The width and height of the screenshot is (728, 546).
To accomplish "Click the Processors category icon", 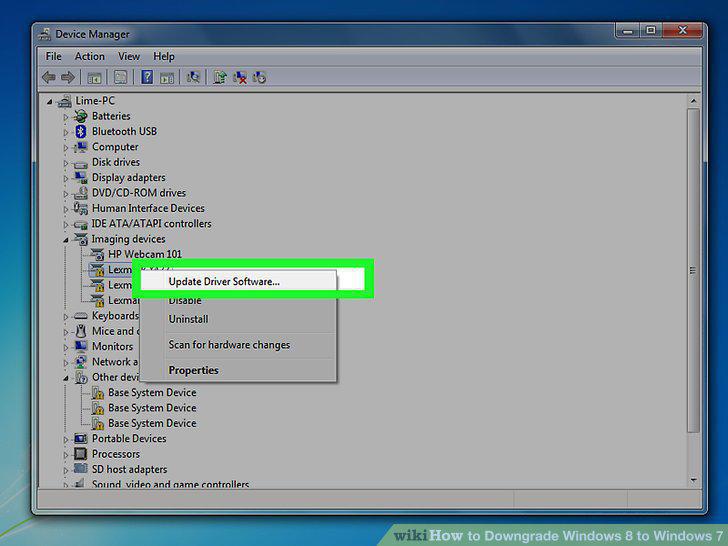I will click(x=80, y=454).
